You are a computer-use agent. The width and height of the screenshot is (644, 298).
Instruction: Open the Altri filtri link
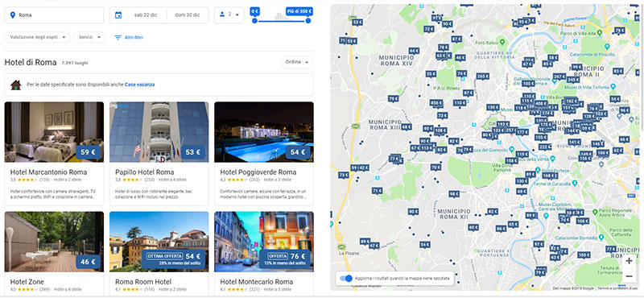point(134,37)
